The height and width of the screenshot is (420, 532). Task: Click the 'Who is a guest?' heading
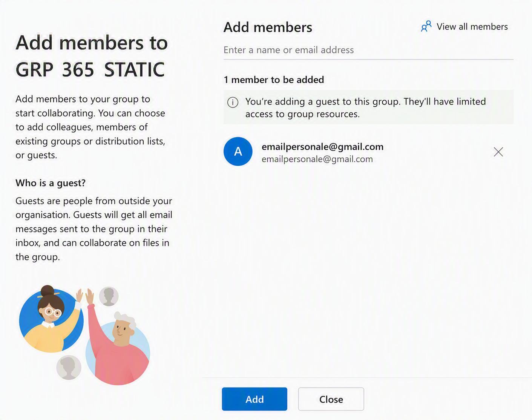(x=51, y=183)
